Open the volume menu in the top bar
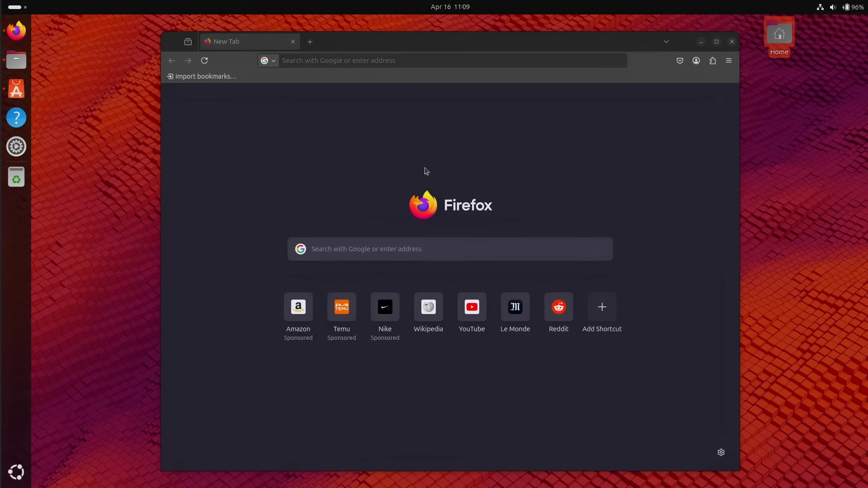This screenshot has width=868, height=488. point(832,7)
